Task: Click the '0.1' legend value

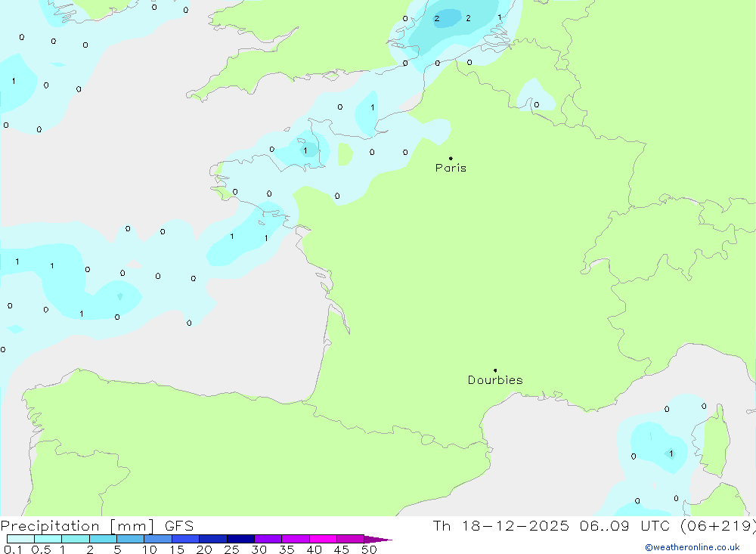Action: pyautogui.click(x=13, y=549)
